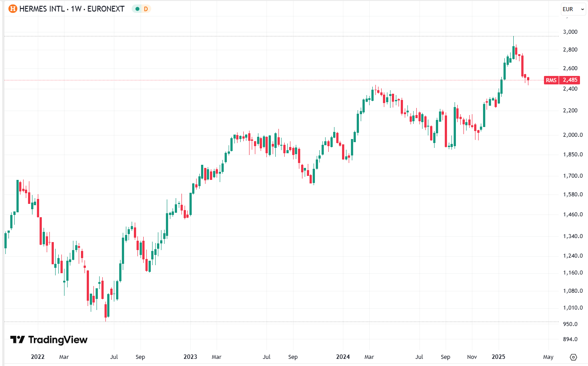Viewport: 588px width, 366px height.
Task: Open chart settings hexagon icon
Action: (x=573, y=357)
